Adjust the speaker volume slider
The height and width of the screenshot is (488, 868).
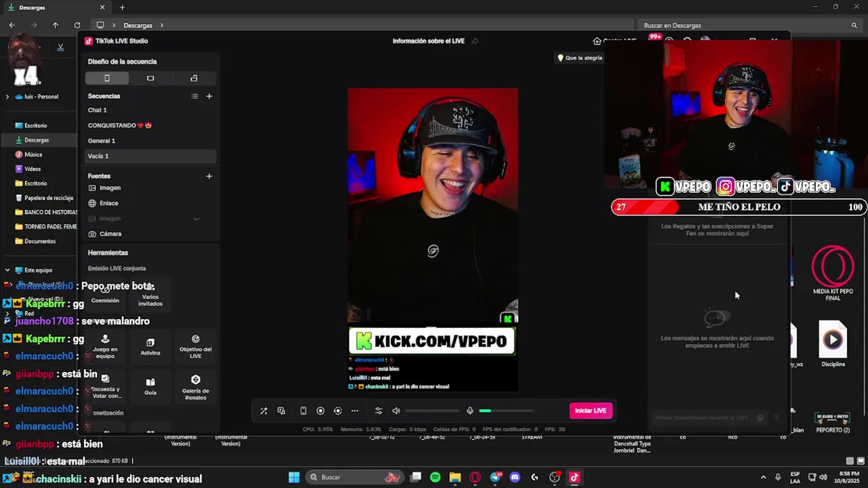[x=432, y=411]
